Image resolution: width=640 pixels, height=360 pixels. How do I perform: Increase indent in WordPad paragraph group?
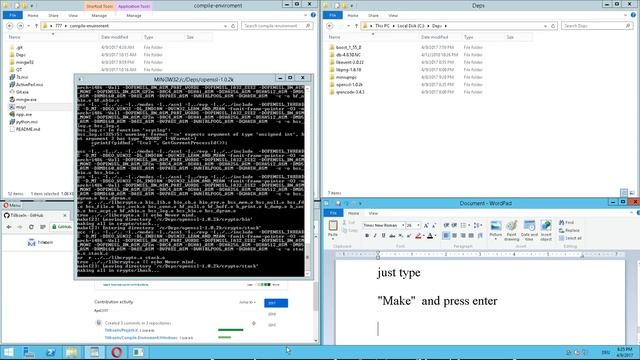[454, 225]
